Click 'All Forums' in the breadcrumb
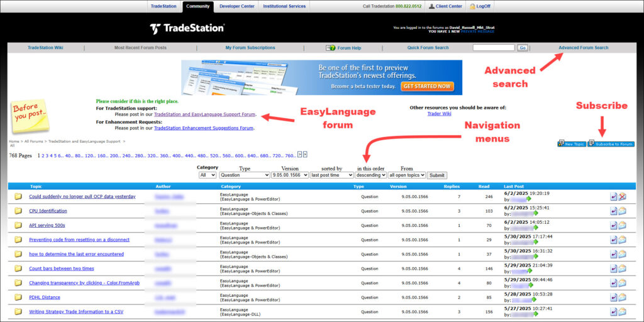 click(34, 142)
